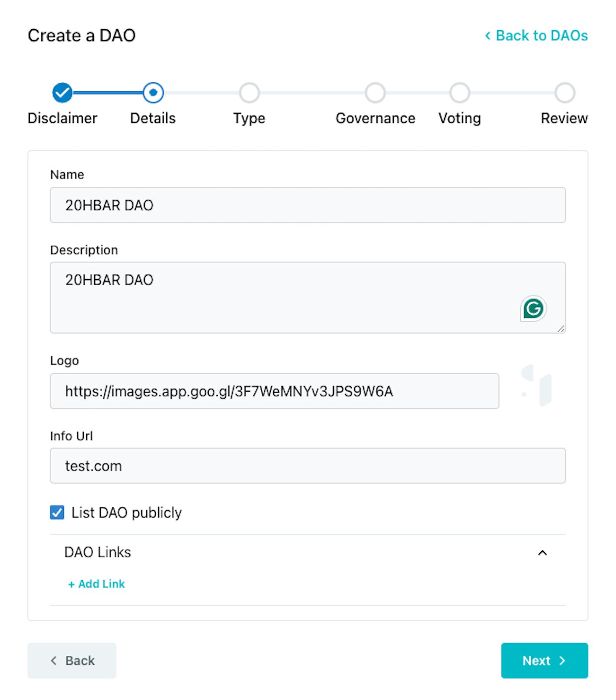Click the Governance step label
Screen dimensions: 616x700
click(x=375, y=118)
